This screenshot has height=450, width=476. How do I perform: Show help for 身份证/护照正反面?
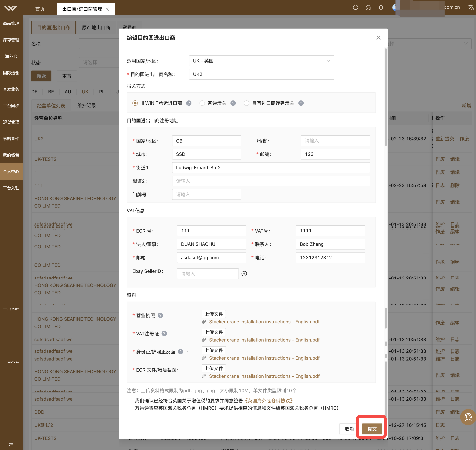tap(181, 352)
